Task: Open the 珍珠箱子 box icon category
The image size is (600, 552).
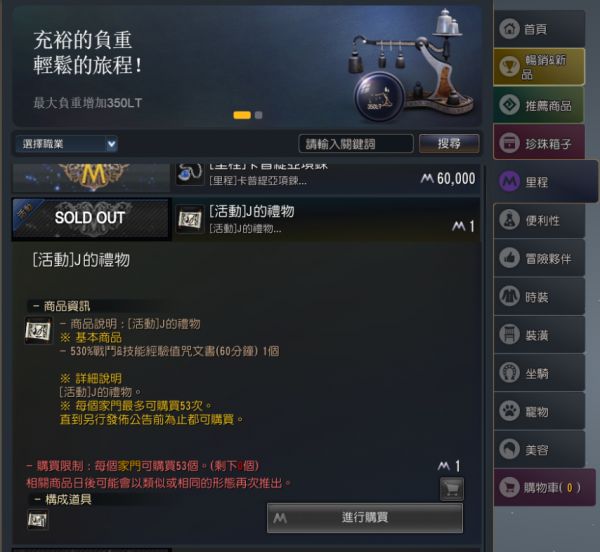Action: (509, 143)
